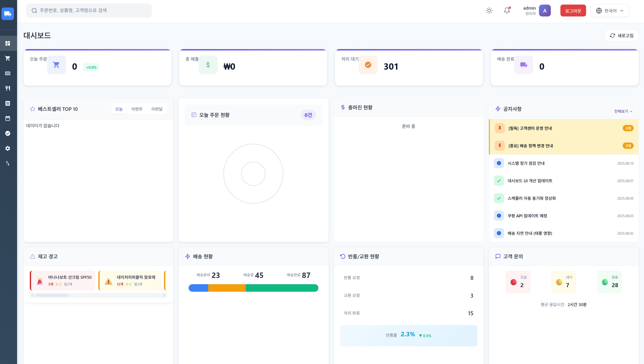Open the settings gear sidebar icon

(8, 148)
